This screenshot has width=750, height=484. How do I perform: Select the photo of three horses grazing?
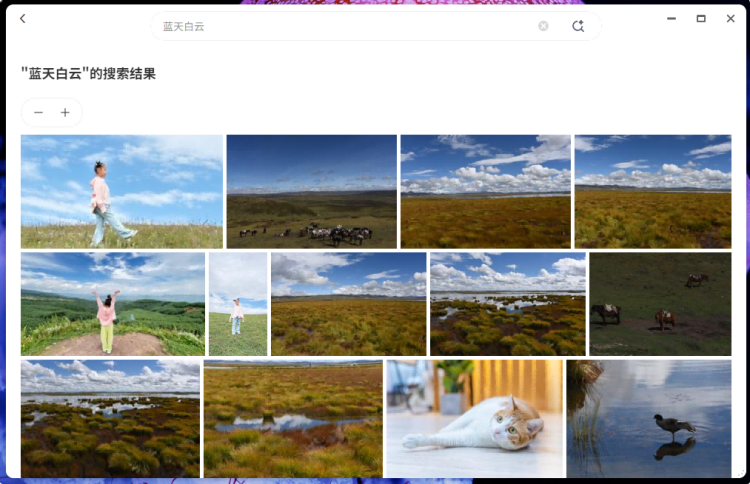660,303
